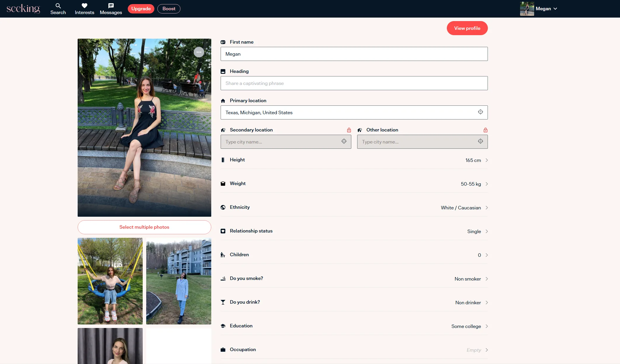Viewport: 620px width, 364px height.
Task: Click the Upgrade button
Action: [x=141, y=9]
